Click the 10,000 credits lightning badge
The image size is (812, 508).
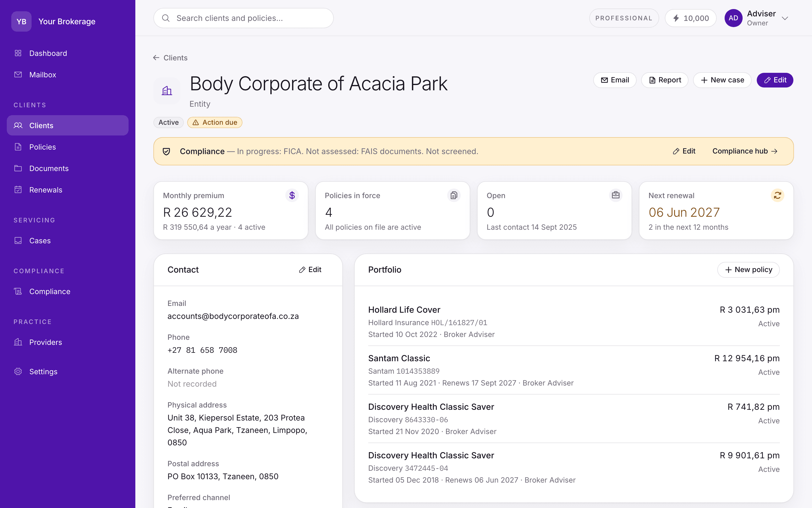(690, 18)
